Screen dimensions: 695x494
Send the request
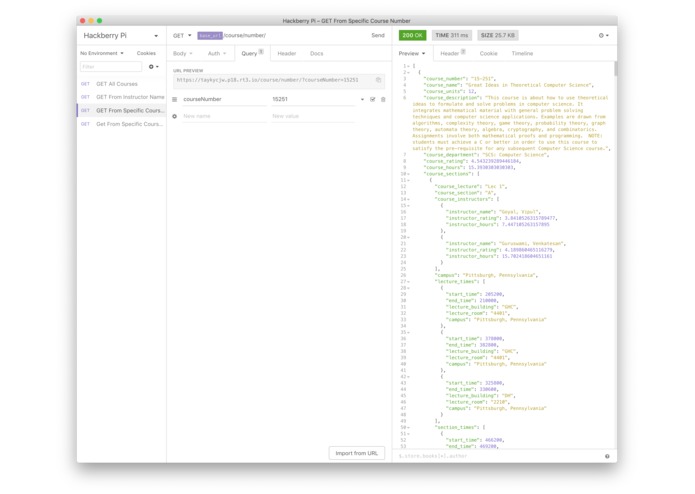pyautogui.click(x=378, y=35)
